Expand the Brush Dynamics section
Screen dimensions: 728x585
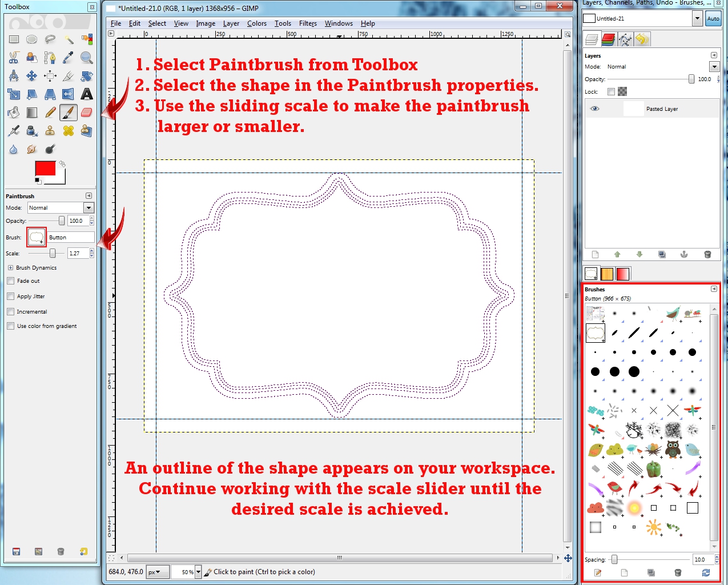(x=10, y=267)
